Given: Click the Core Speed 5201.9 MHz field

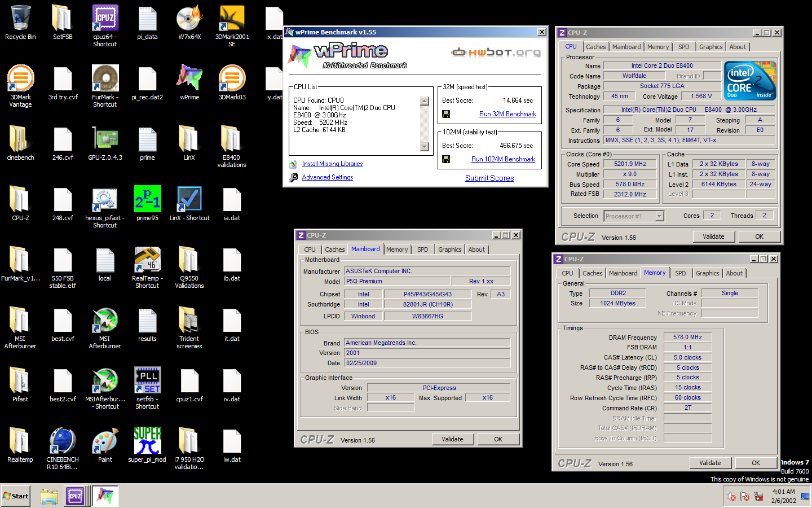Looking at the screenshot, I should coord(630,164).
